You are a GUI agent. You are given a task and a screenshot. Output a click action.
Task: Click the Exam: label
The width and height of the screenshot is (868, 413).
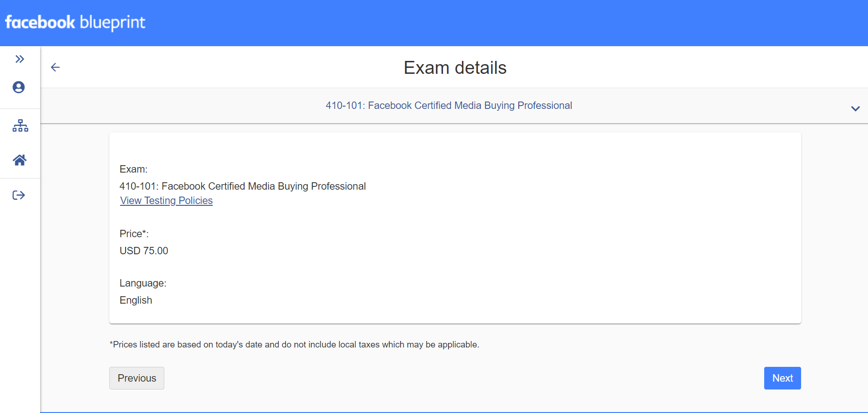pos(133,169)
